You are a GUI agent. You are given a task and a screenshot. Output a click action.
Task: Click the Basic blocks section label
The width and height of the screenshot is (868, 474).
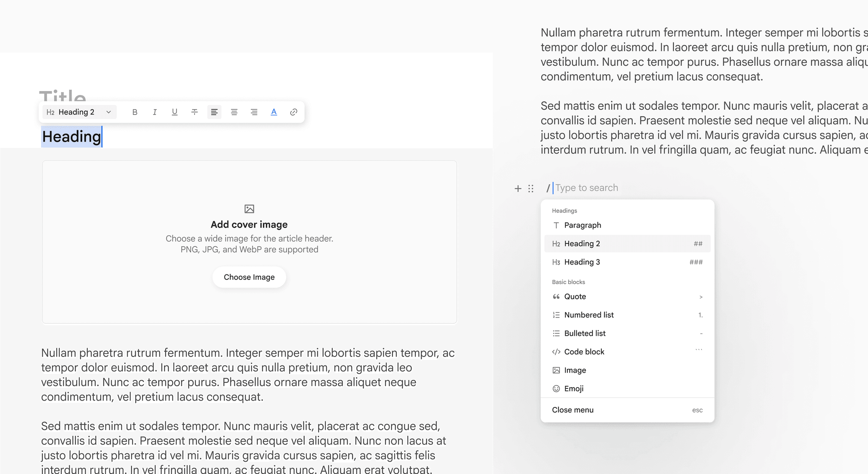click(568, 282)
